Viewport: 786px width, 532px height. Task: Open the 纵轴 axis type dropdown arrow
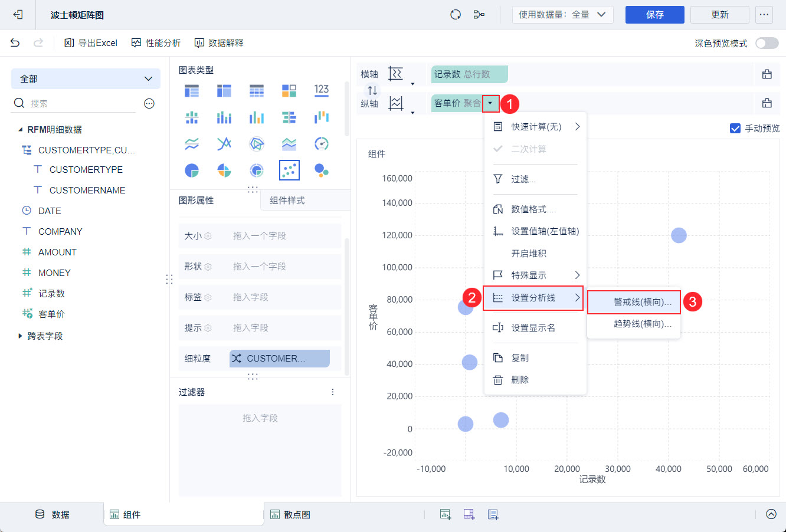(412, 112)
